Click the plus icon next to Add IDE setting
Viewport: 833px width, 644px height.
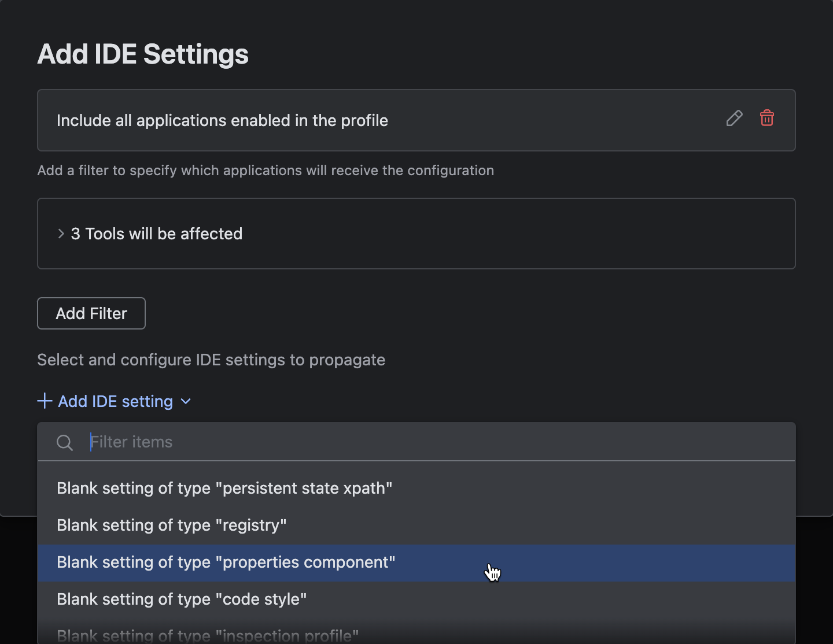pyautogui.click(x=45, y=401)
